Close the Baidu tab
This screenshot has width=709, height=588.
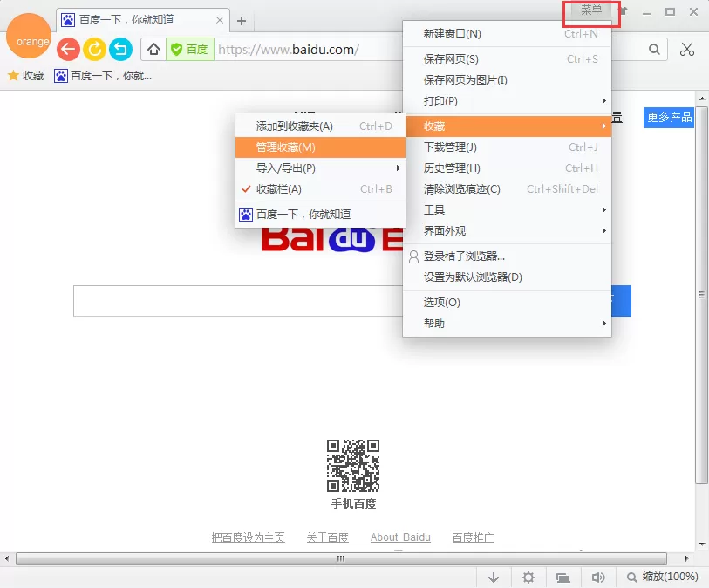[x=219, y=20]
